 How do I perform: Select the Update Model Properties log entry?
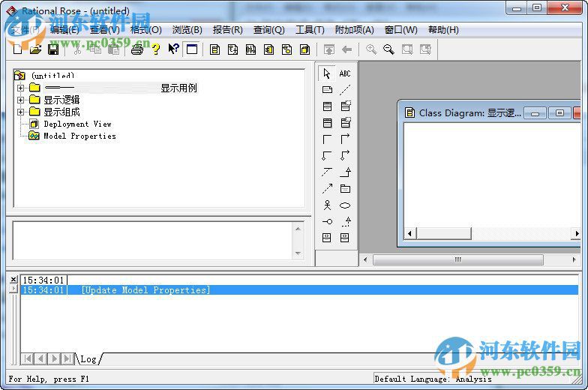(x=298, y=289)
